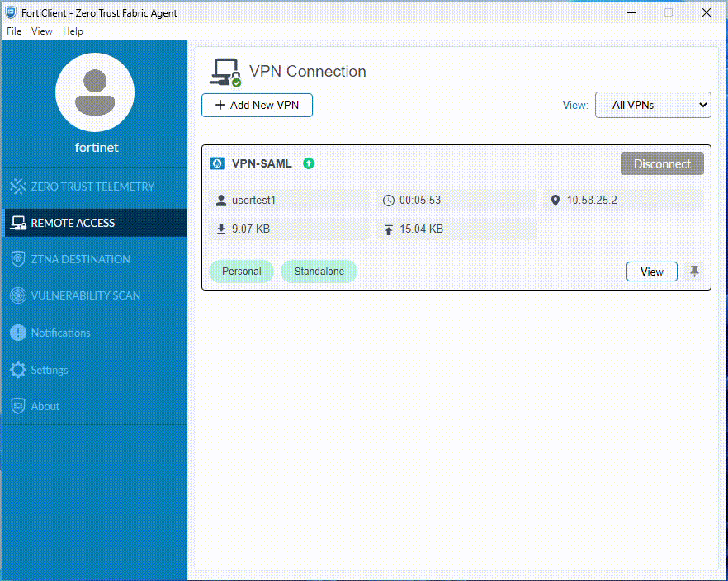Click the 9.07 KB downloaded value
Viewport: 728px width, 581px height.
coord(251,229)
